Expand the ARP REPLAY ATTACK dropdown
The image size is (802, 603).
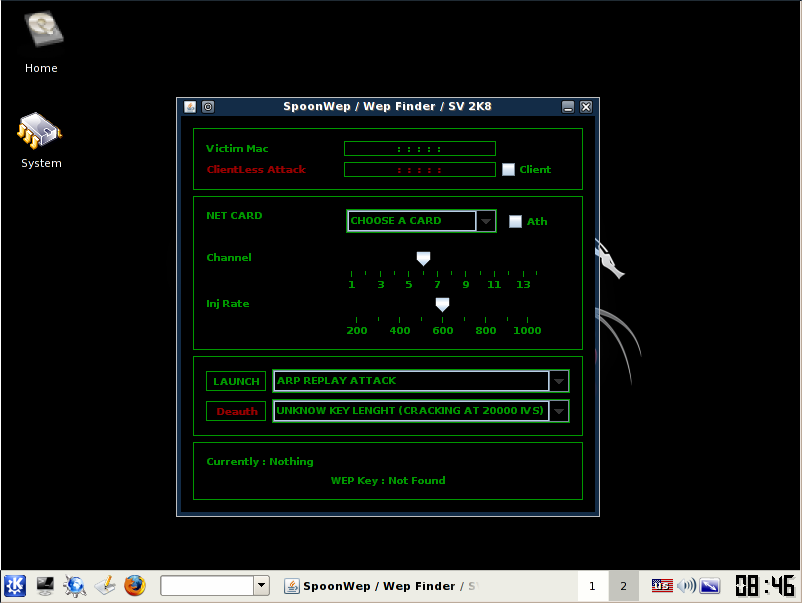421,381
